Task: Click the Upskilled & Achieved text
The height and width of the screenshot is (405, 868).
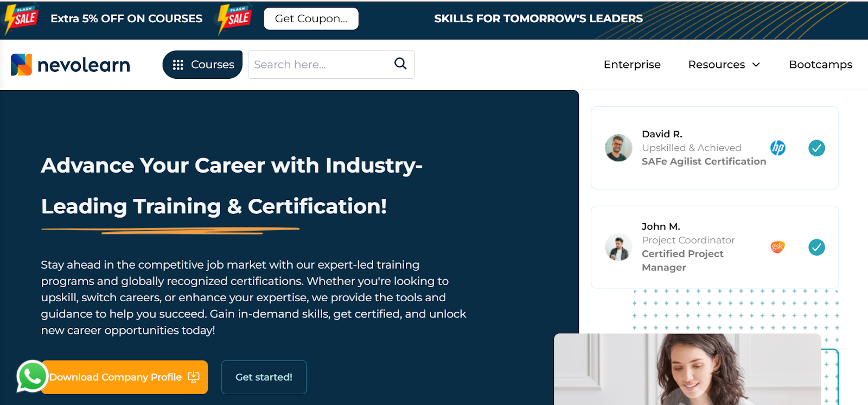Action: click(x=691, y=148)
